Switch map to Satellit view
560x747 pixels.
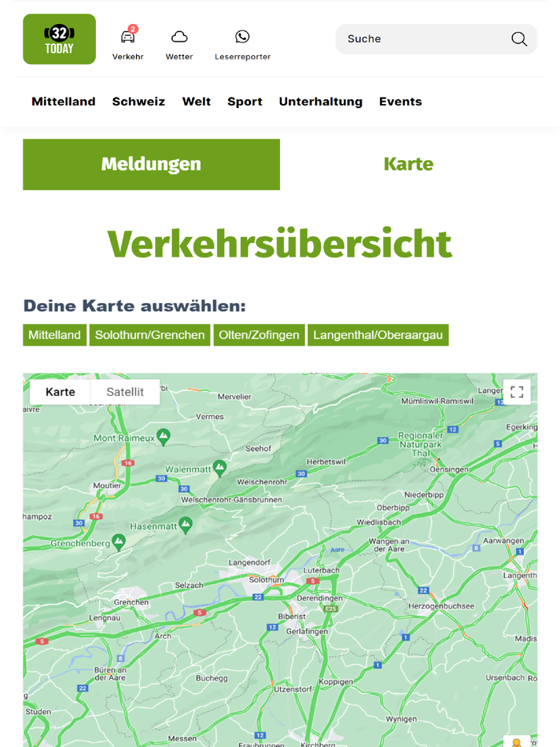point(125,392)
